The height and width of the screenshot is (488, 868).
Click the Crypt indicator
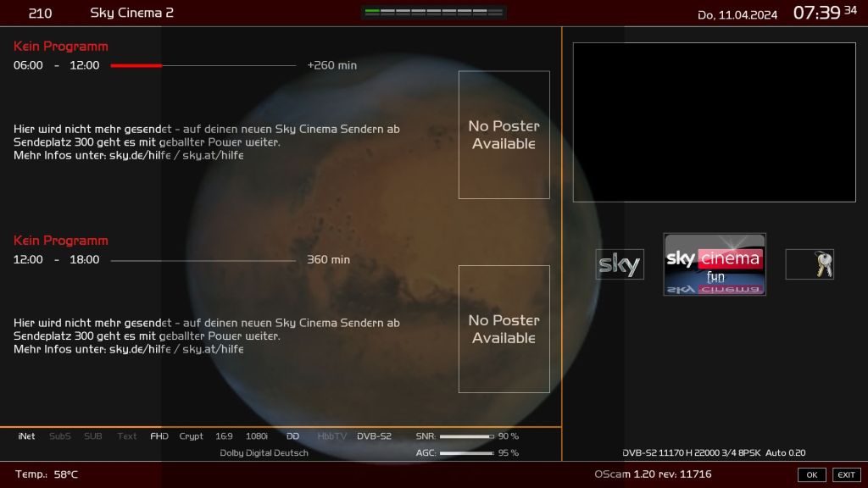pyautogui.click(x=191, y=436)
